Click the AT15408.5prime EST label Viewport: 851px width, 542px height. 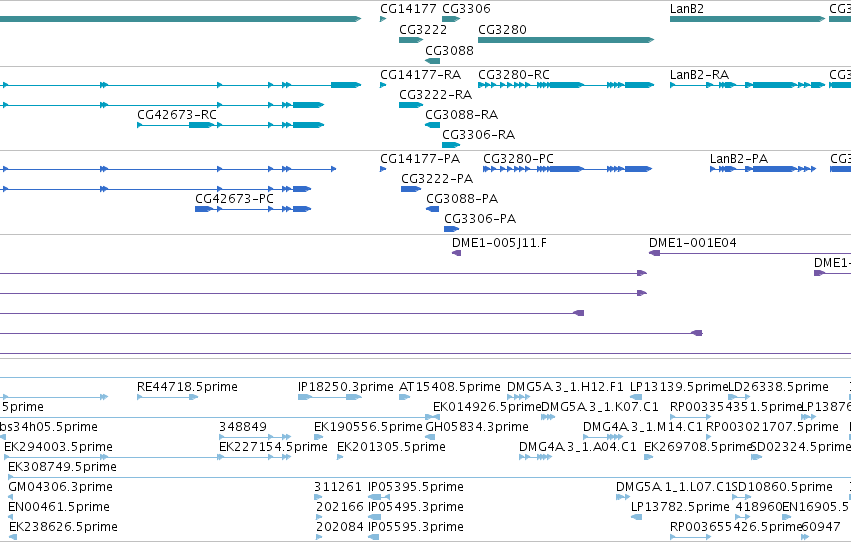click(x=449, y=387)
